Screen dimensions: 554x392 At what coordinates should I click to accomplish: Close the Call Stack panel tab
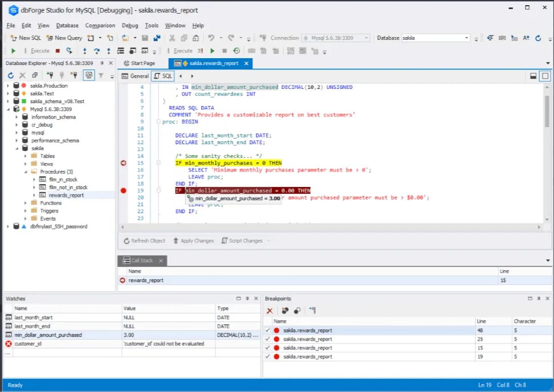point(161,260)
